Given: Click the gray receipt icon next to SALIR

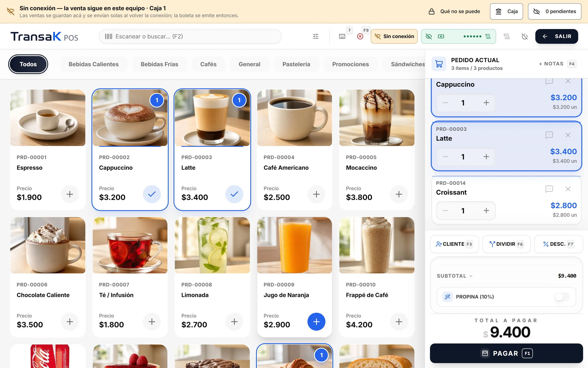Looking at the screenshot, I should coord(507,37).
